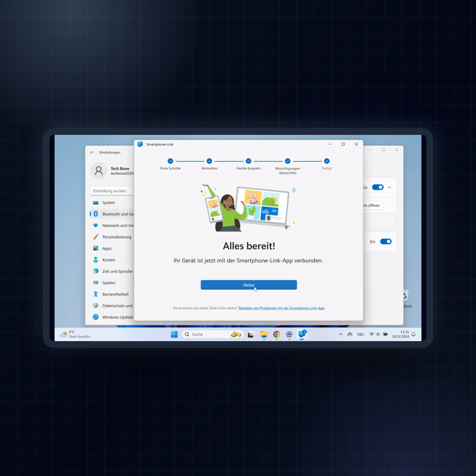This screenshot has width=476, height=476.
Task: Click the Anmelden step checkmark
Action: click(x=209, y=161)
